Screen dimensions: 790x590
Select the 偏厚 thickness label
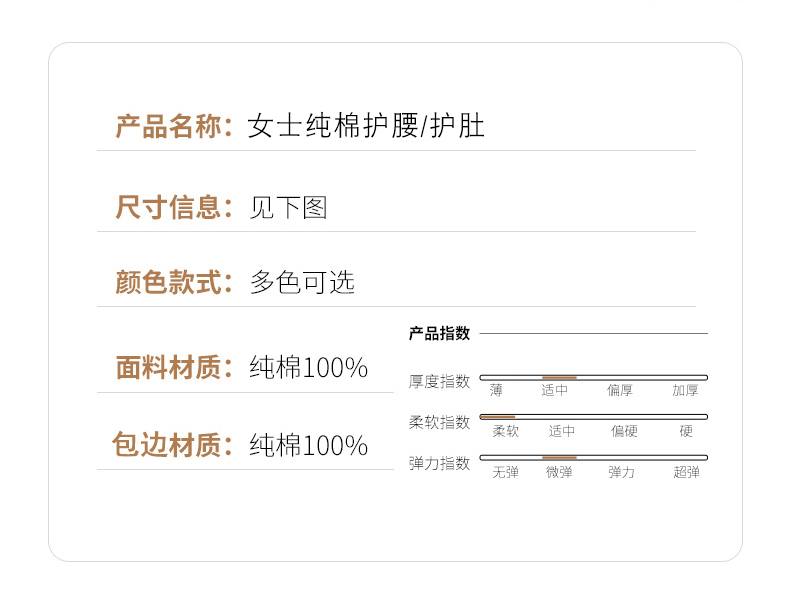coord(620,390)
